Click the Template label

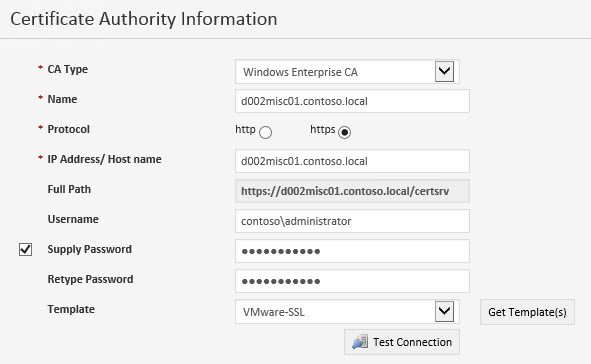click(71, 309)
